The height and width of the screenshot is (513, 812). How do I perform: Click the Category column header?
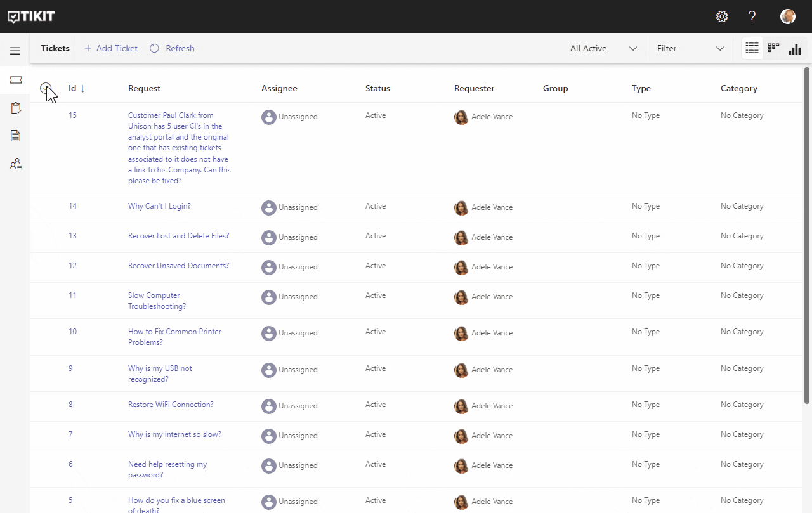coord(739,89)
